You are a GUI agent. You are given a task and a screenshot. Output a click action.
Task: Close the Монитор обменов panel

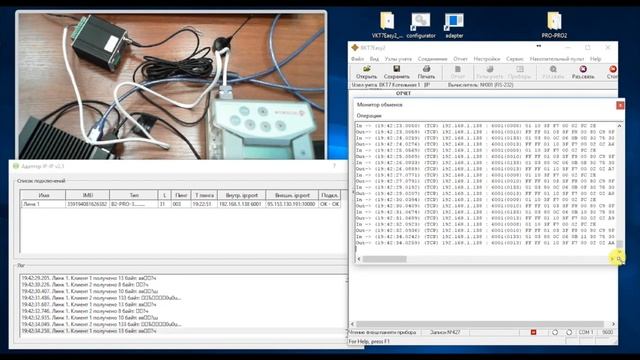[620, 105]
